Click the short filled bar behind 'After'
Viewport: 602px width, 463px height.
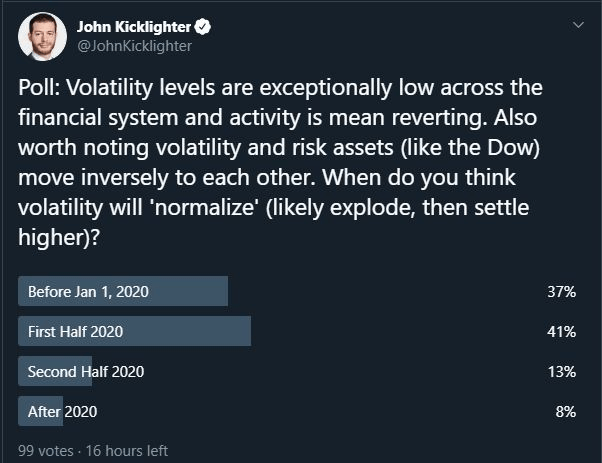tap(40, 411)
